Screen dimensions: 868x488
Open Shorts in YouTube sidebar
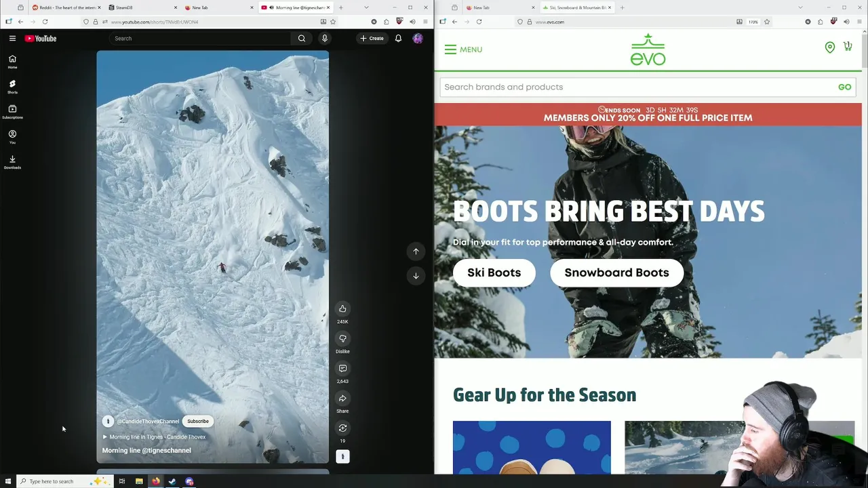tap(12, 87)
